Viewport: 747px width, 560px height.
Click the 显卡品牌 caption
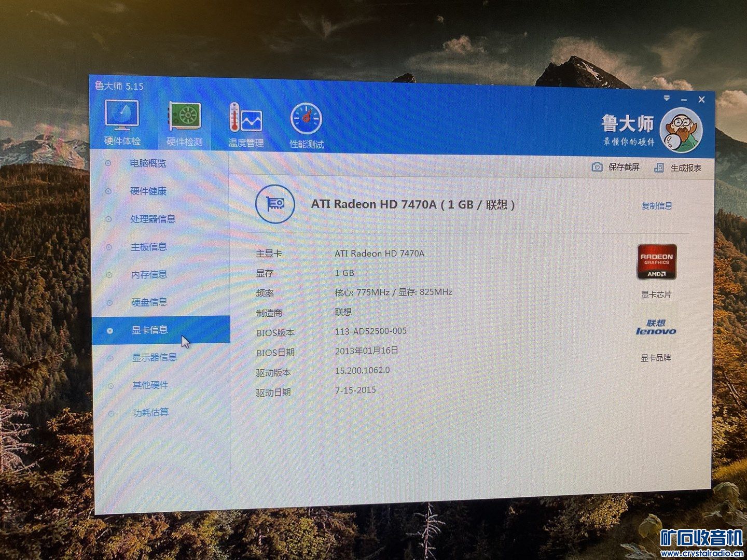click(x=656, y=358)
